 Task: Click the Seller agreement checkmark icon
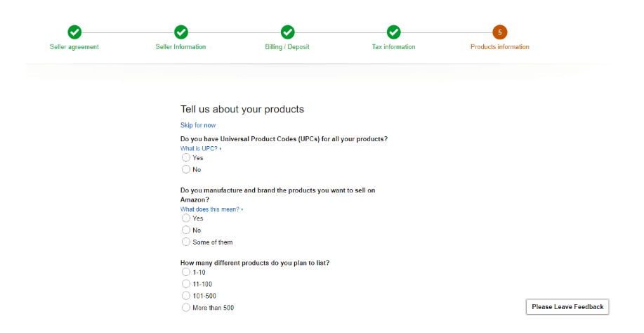(74, 32)
